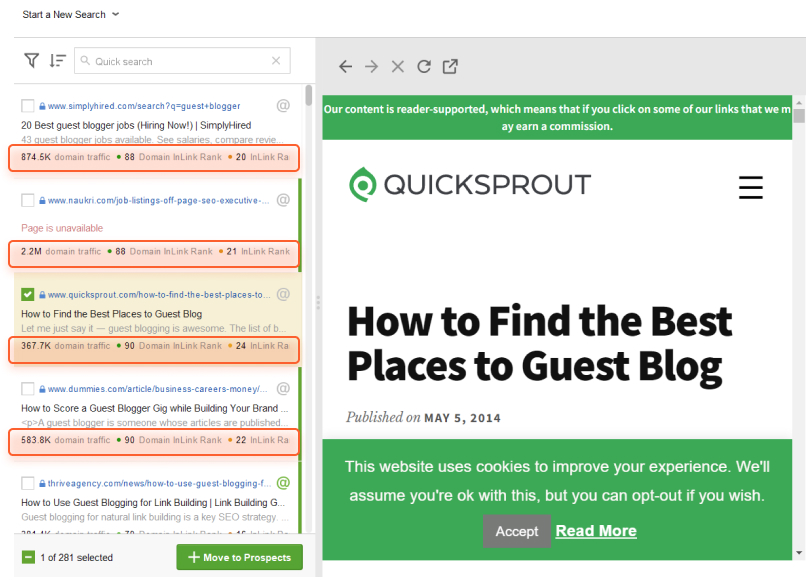
Task: Select 'How to Score a Guest Blogger Gig' title
Action: (154, 408)
